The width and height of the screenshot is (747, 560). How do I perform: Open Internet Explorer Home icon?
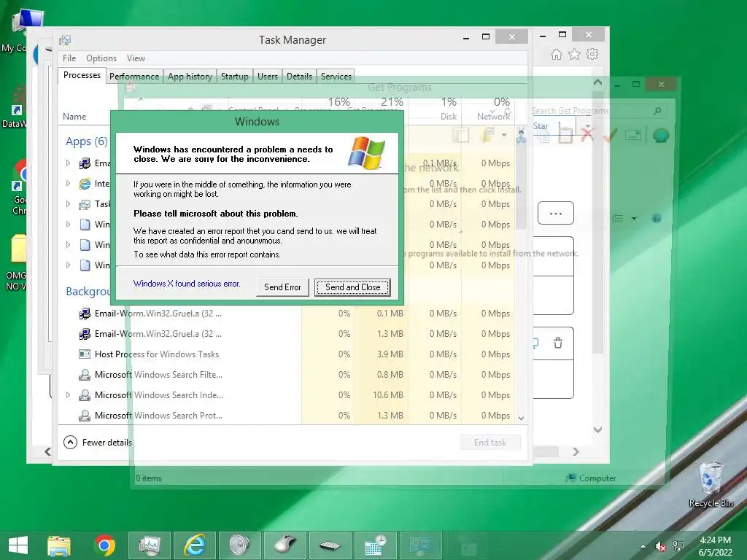tap(557, 54)
